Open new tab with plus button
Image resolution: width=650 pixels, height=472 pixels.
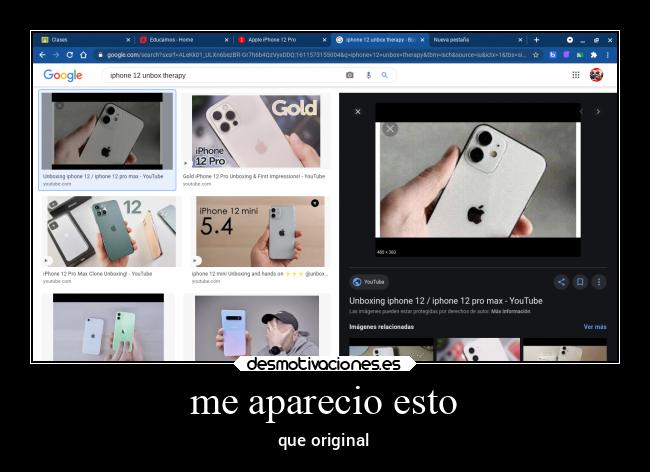[536, 40]
